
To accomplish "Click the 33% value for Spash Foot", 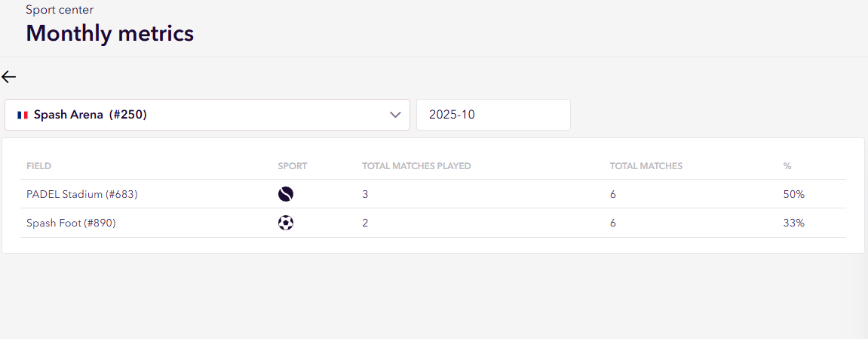I will [794, 223].
